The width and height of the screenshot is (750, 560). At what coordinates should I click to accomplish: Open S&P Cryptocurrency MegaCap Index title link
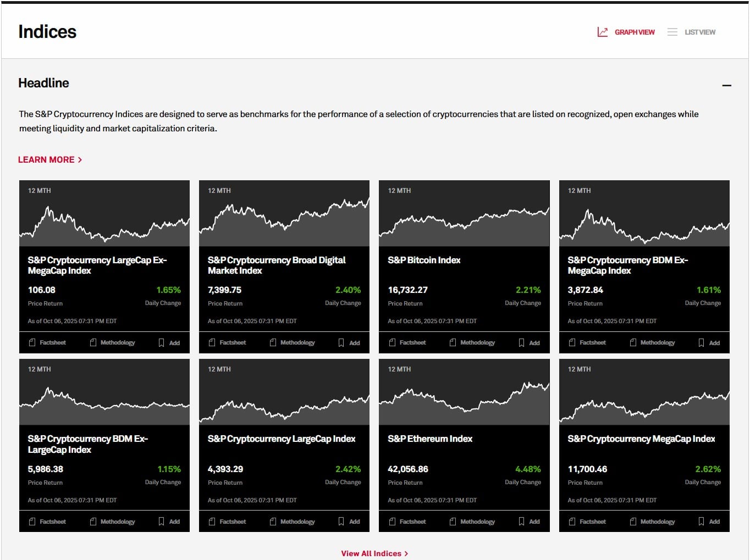click(x=641, y=439)
